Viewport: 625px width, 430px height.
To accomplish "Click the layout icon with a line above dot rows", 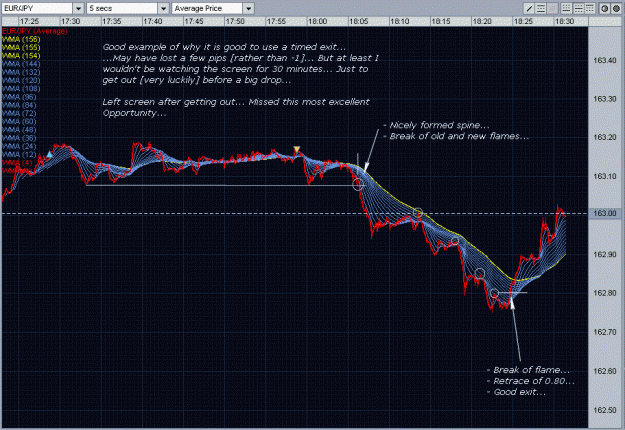I will pyautogui.click(x=590, y=8).
